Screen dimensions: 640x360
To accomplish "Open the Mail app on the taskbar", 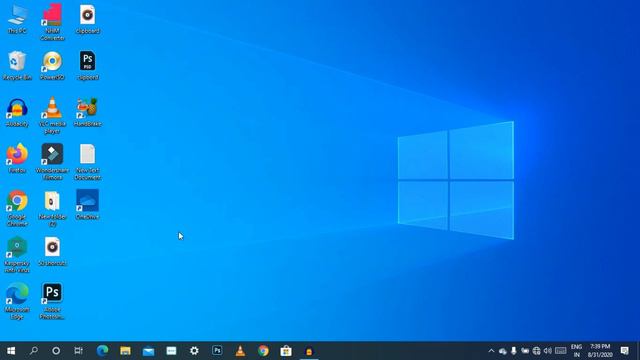I will (148, 351).
